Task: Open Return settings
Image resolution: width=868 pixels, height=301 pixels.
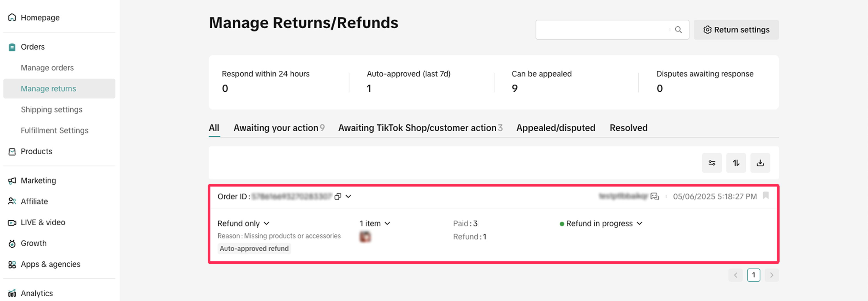Action: (736, 30)
